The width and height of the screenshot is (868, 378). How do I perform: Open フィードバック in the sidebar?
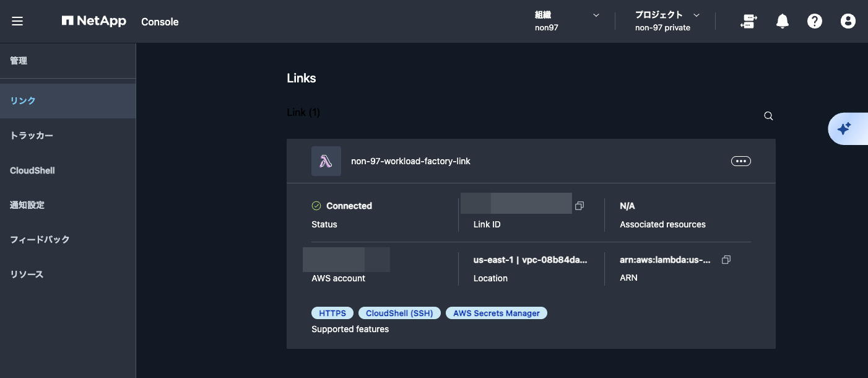pos(68,240)
